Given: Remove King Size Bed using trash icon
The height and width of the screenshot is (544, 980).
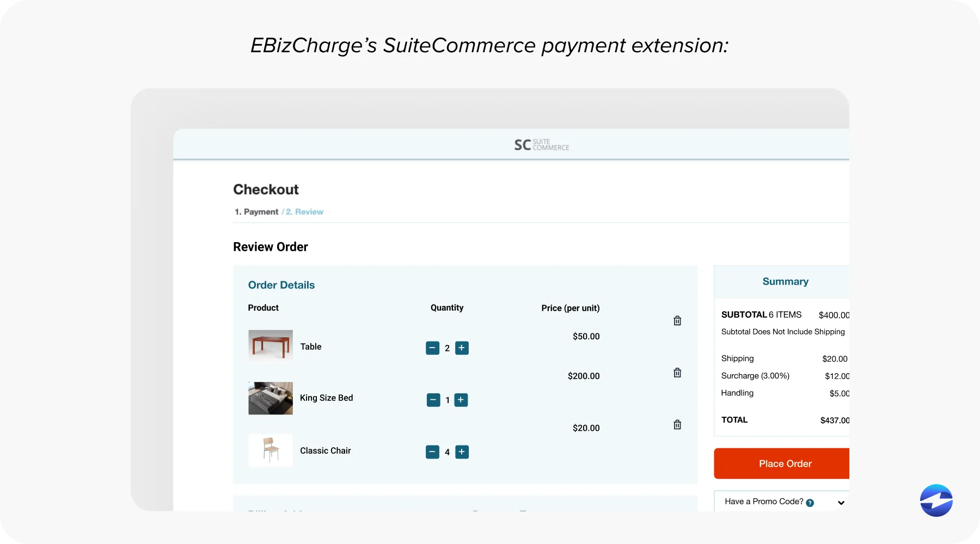Looking at the screenshot, I should 677,373.
